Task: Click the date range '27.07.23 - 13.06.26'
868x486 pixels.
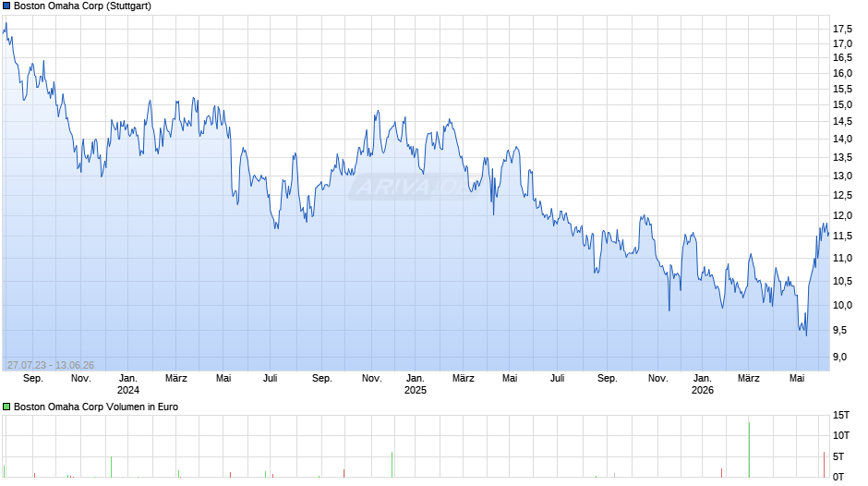Action: tap(51, 365)
